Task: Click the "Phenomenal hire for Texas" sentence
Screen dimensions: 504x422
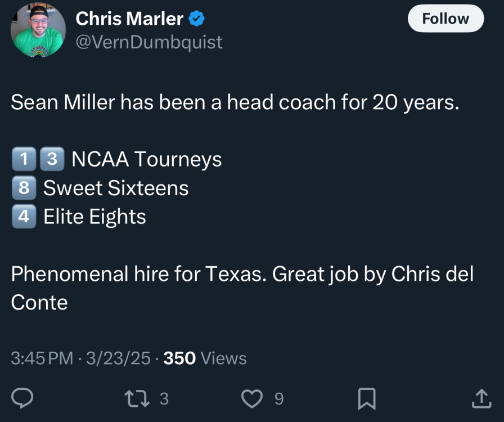Action: click(x=138, y=274)
